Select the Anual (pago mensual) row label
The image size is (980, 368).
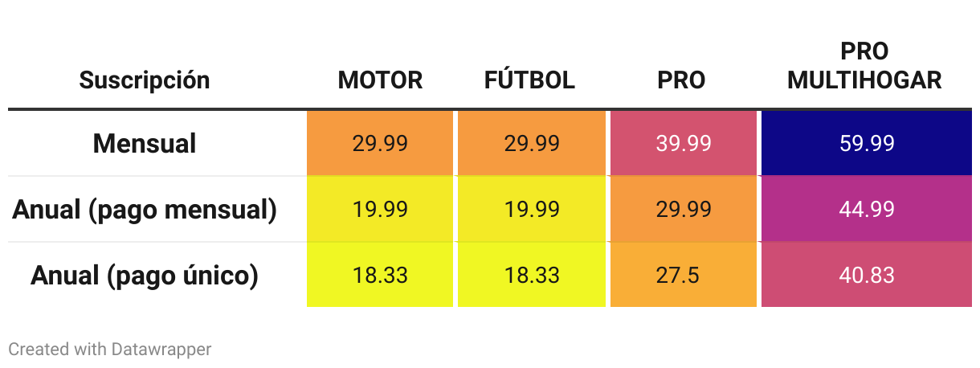(x=145, y=209)
